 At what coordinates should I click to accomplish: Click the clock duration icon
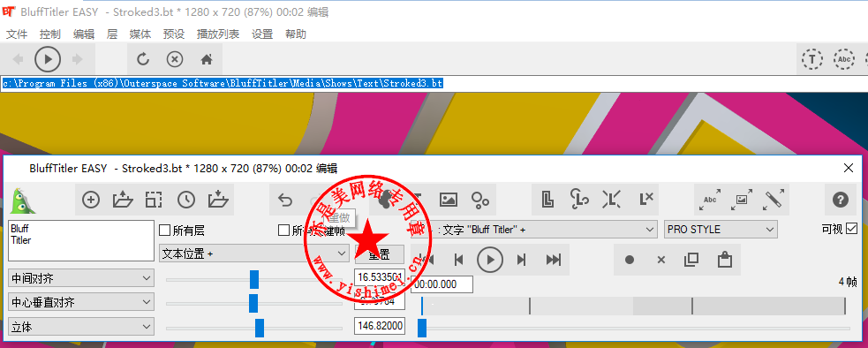(186, 200)
